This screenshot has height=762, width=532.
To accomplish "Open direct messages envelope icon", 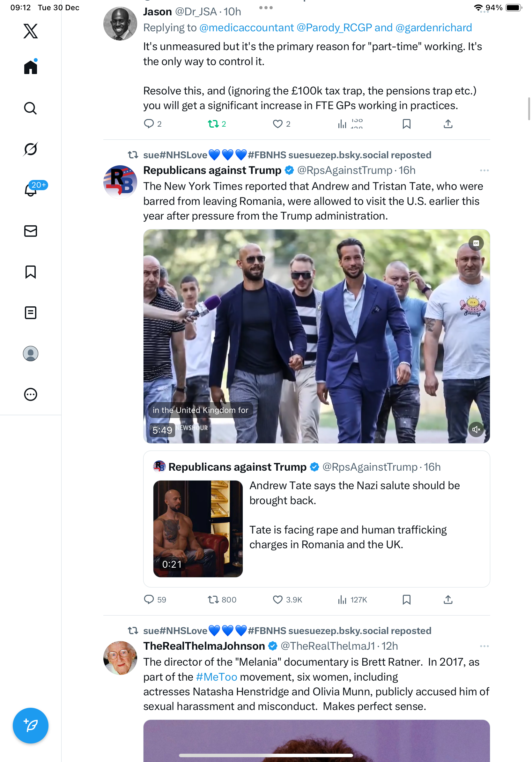I will [x=31, y=231].
